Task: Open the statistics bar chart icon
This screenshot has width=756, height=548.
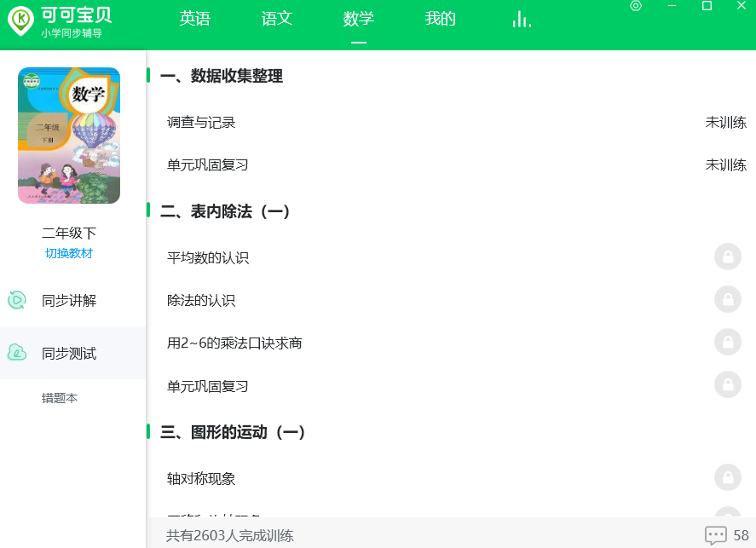Action: (522, 20)
